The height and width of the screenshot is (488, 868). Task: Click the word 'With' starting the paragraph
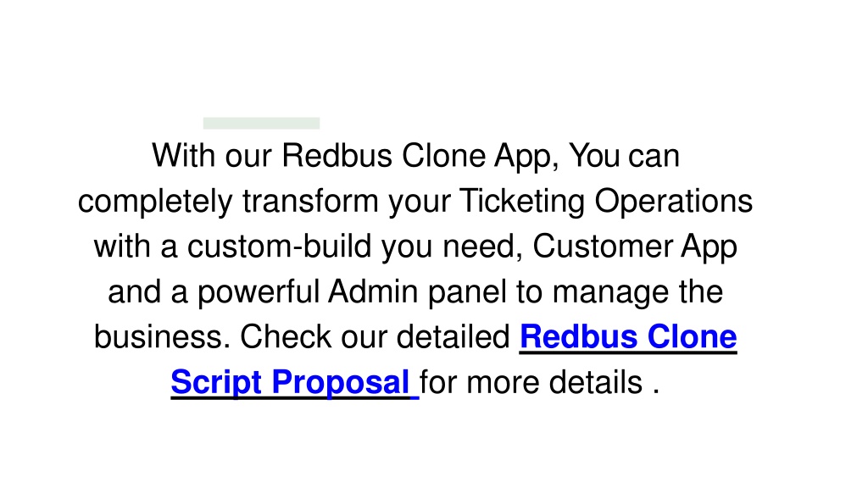[184, 156]
